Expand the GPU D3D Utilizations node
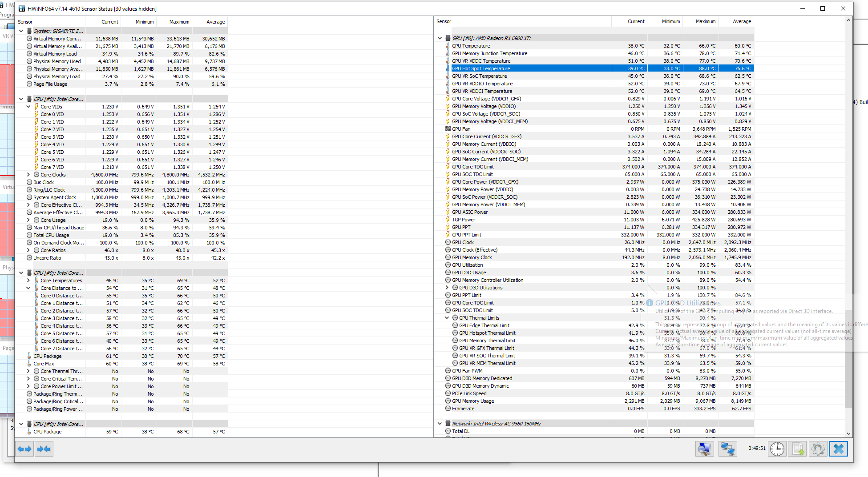This screenshot has width=868, height=477. [x=447, y=288]
